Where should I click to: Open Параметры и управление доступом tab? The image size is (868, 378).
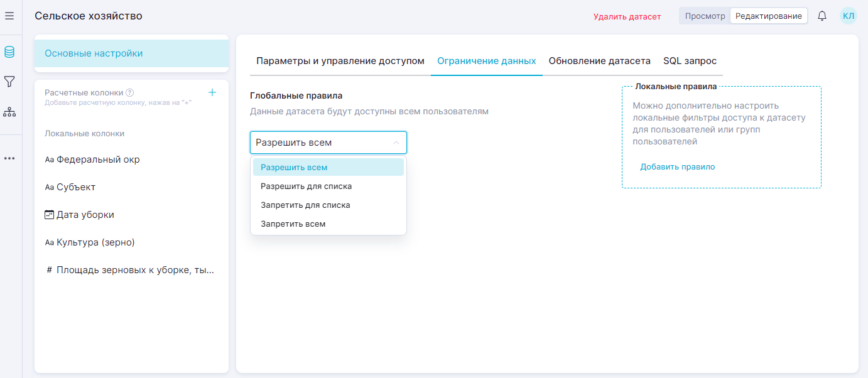340,61
